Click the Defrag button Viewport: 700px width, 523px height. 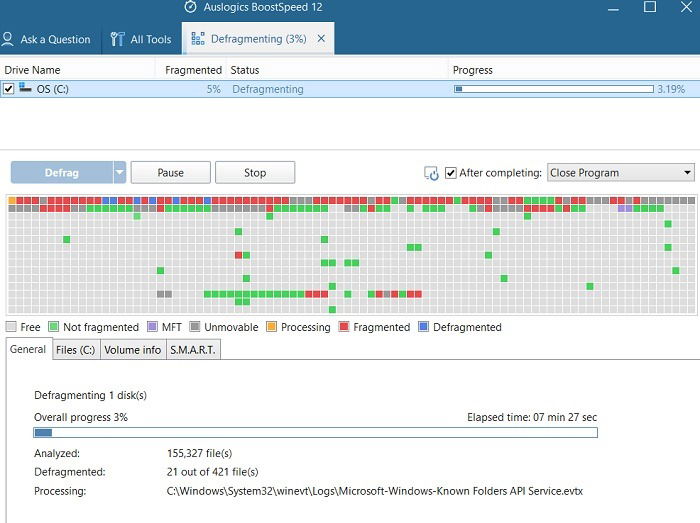(62, 173)
